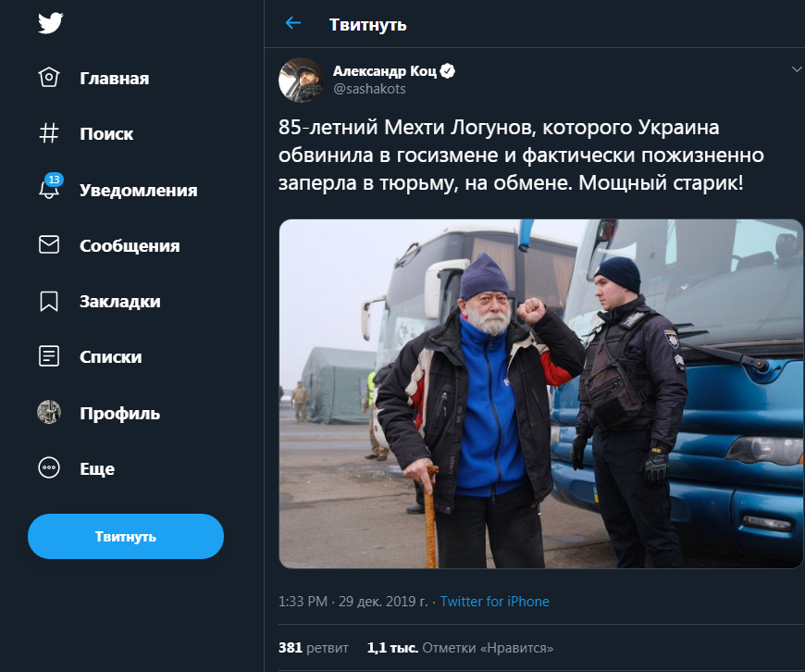Open notifications bell with 13 badge
805x672 pixels.
coord(50,187)
